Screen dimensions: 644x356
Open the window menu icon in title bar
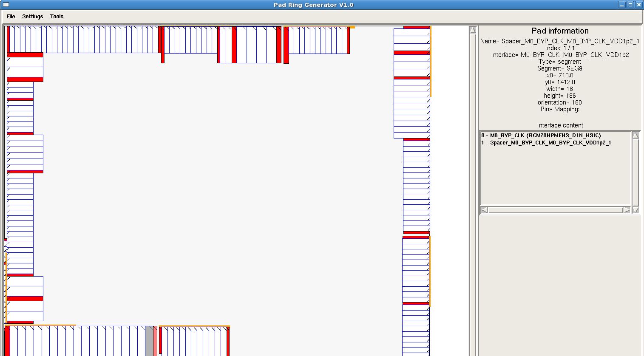point(6,5)
